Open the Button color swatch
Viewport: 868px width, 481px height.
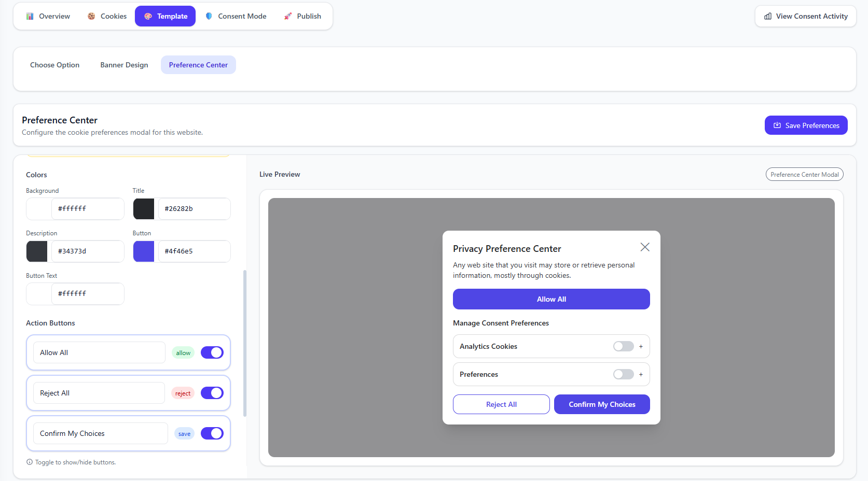point(144,251)
